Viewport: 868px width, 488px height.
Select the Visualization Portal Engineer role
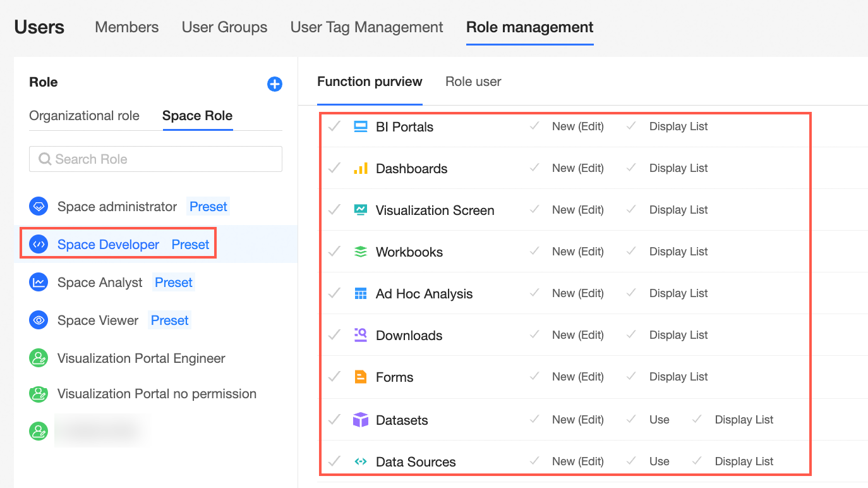pos(141,358)
